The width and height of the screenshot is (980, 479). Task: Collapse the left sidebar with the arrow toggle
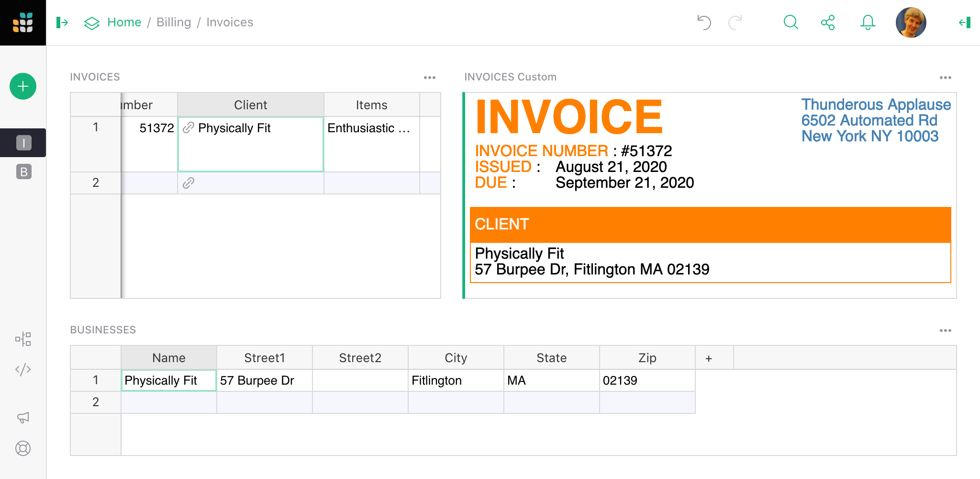coord(62,22)
